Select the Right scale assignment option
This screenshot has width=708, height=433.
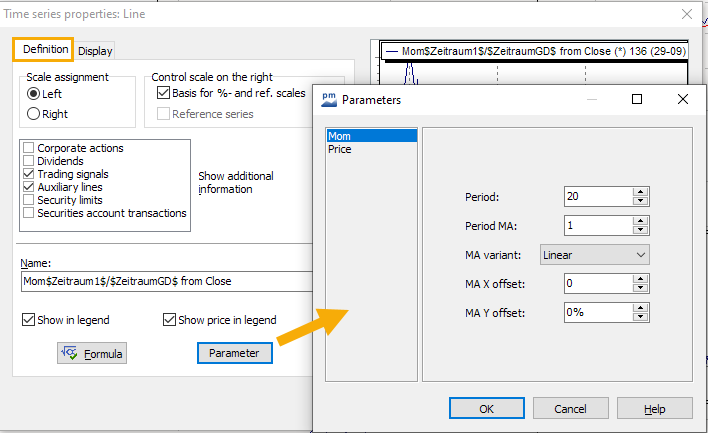pyautogui.click(x=34, y=114)
